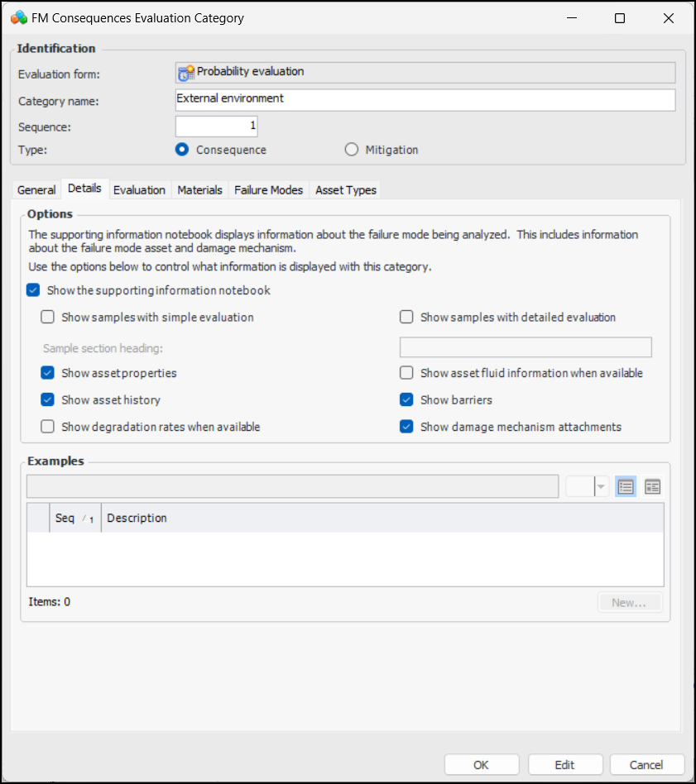Screen dimensions: 696x784
Task: Click the Probability evaluation form icon
Action: click(x=186, y=73)
